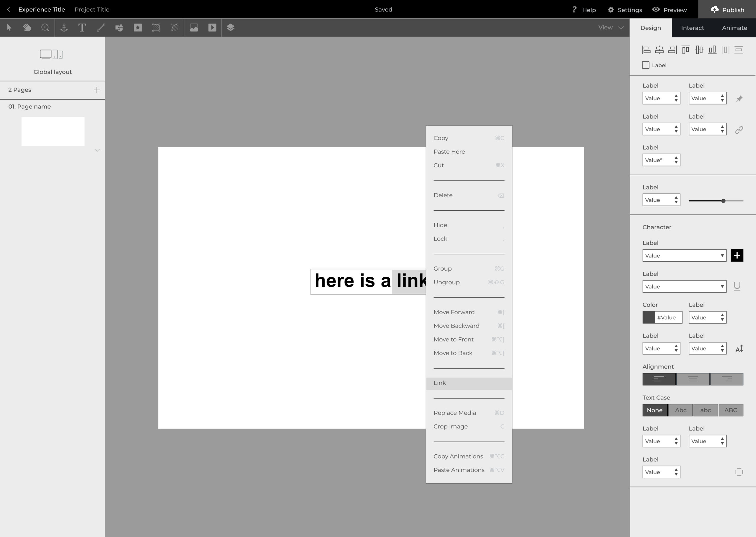Click the frame corners icon at panel bottom

[x=739, y=472]
